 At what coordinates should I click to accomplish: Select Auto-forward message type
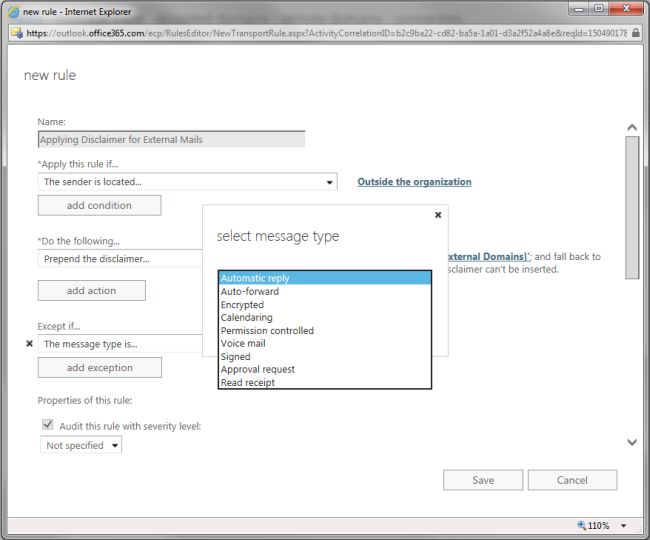[x=325, y=291]
